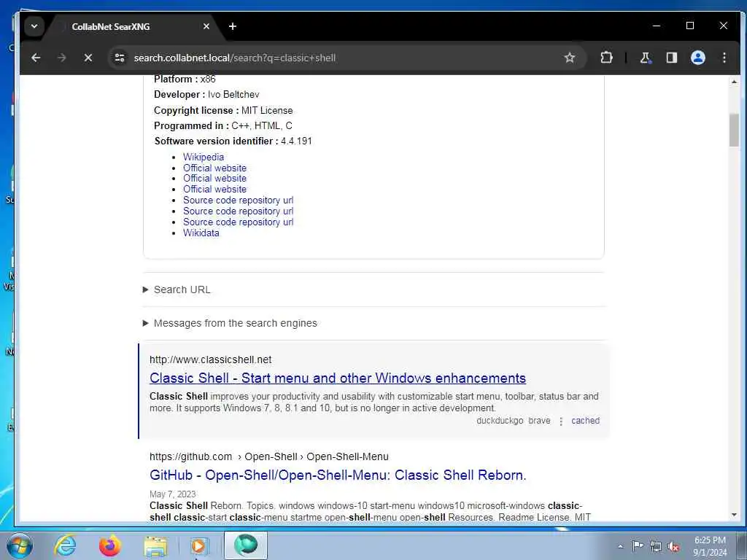Image resolution: width=747 pixels, height=560 pixels.
Task: Open the first Official website link
Action: coord(215,168)
